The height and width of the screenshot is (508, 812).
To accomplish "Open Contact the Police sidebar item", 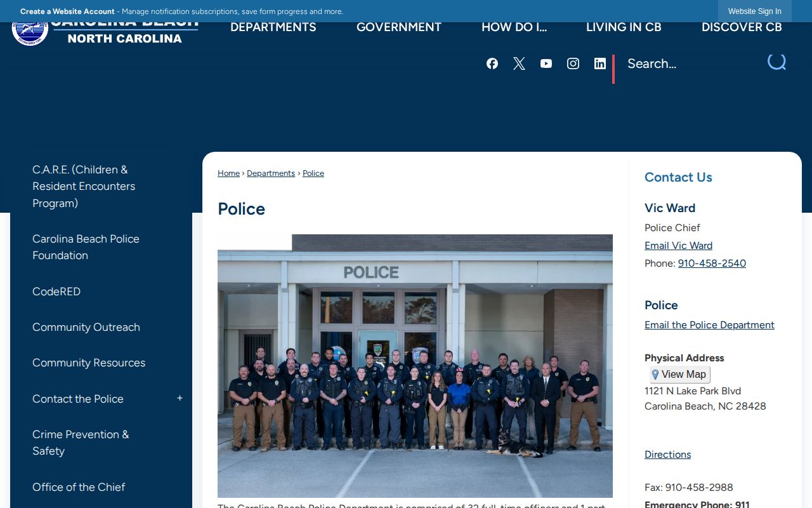I will (78, 399).
